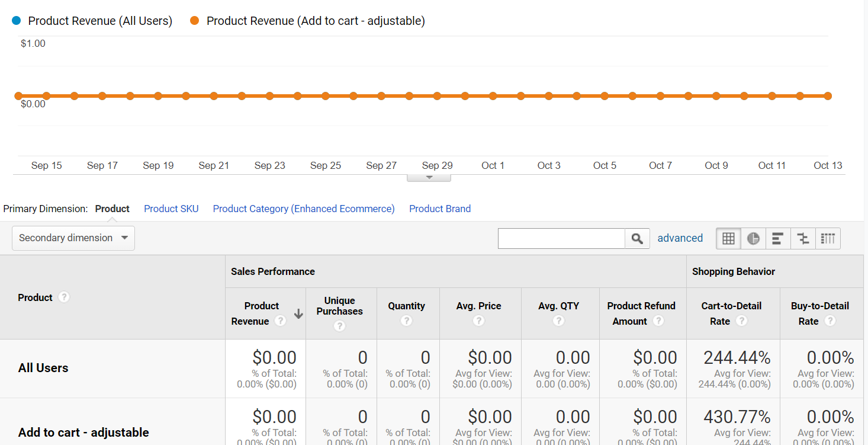Switch primary dimension to Product SKU
The height and width of the screenshot is (445, 868).
tap(171, 209)
